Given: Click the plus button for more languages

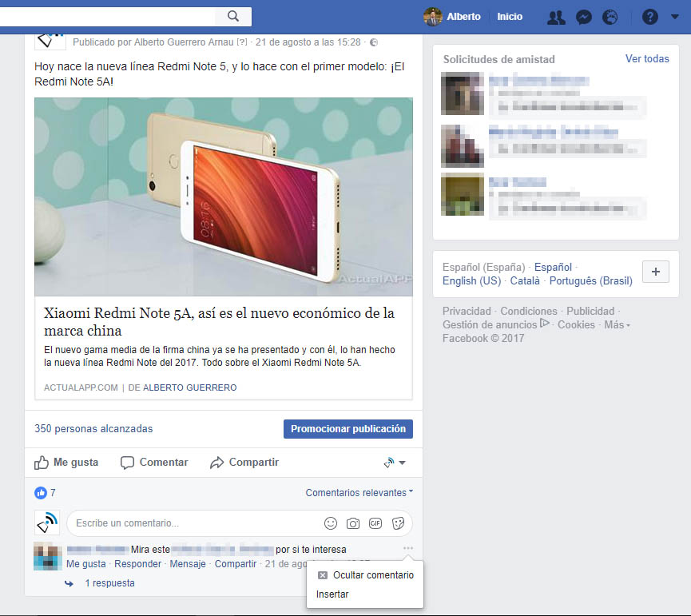Looking at the screenshot, I should tap(656, 272).
